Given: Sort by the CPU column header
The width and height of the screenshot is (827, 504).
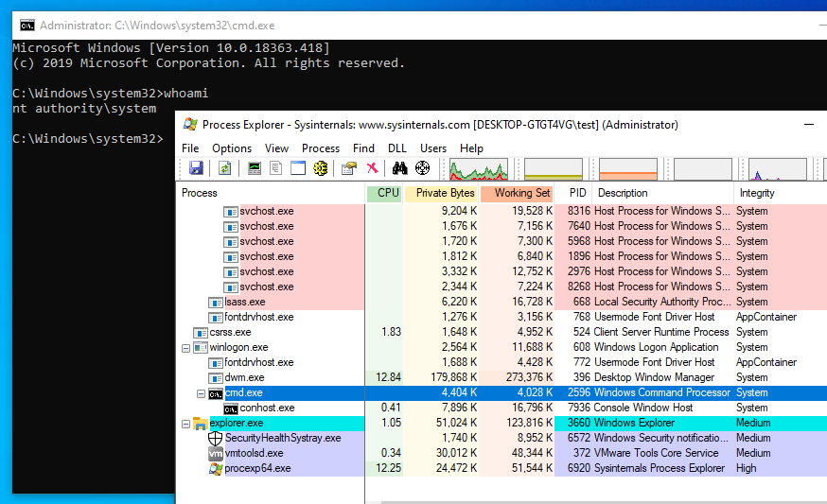Looking at the screenshot, I should tap(384, 193).
